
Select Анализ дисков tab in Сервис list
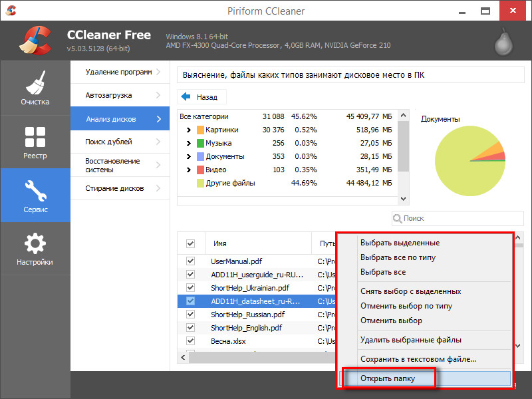coord(120,119)
